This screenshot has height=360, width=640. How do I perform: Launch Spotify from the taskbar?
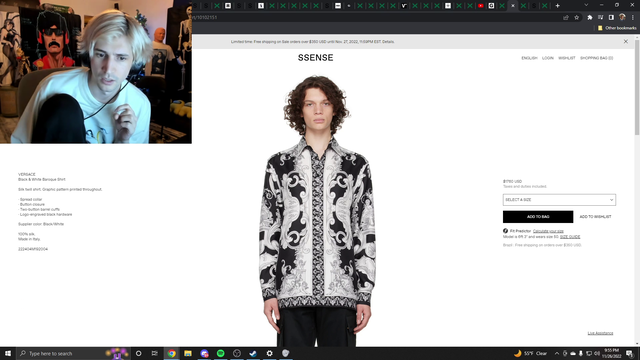tap(220, 353)
